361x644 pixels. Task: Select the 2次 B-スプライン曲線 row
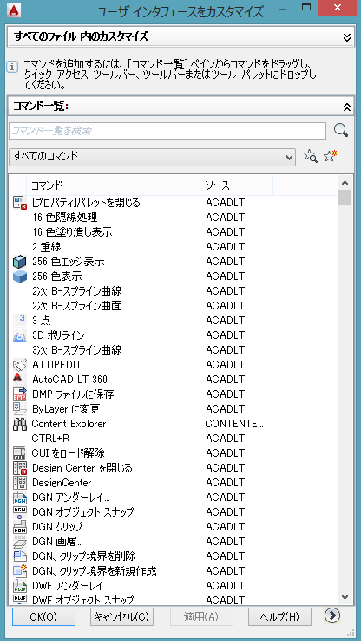[x=174, y=291]
